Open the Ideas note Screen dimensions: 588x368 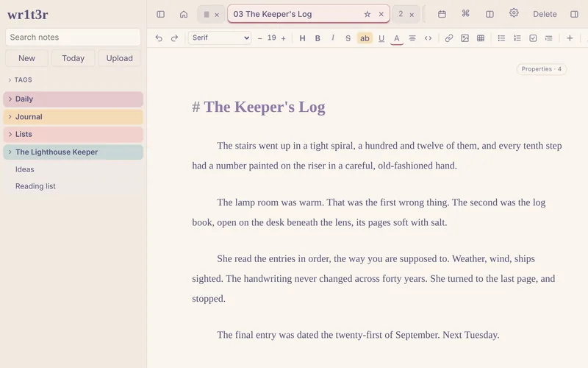pos(25,169)
